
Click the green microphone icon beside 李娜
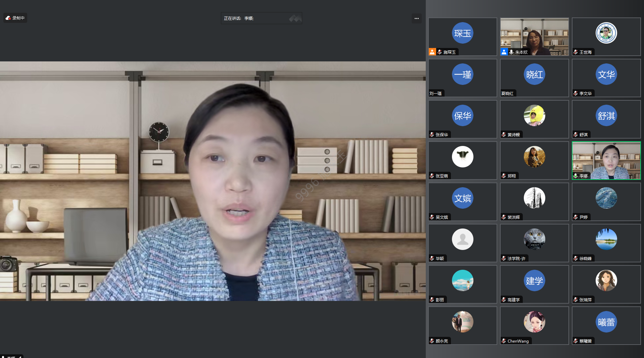[576, 176]
